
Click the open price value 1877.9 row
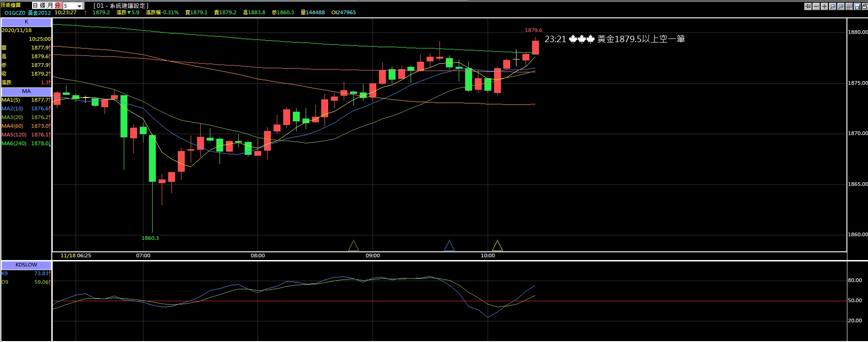tap(26, 48)
